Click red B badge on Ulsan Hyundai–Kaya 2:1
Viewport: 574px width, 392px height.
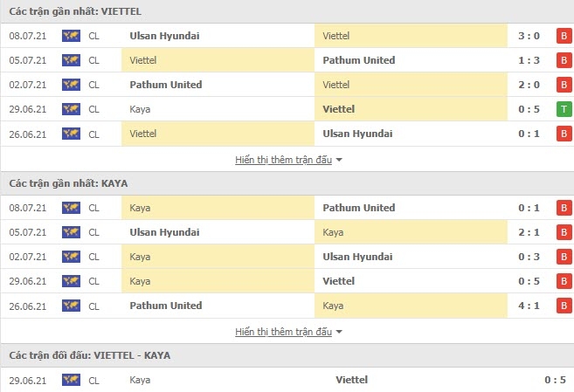point(564,232)
